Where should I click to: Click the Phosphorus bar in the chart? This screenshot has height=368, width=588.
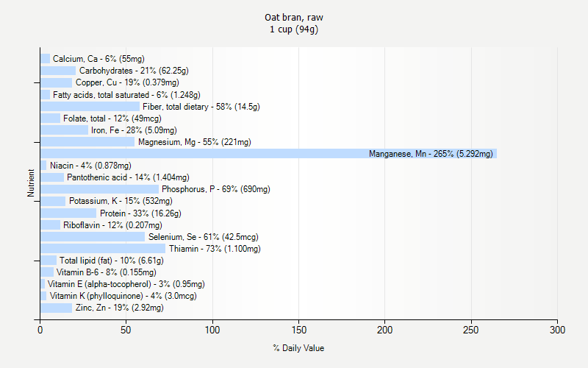(99, 189)
